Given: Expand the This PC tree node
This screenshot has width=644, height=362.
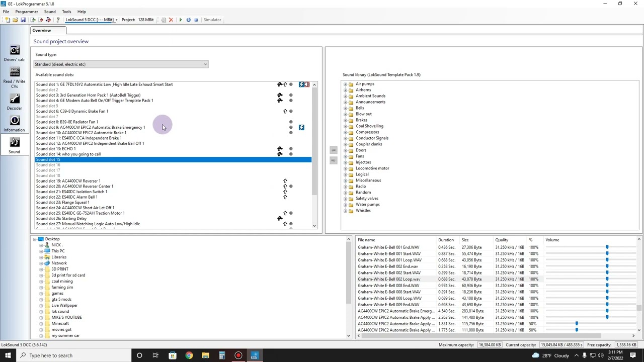Looking at the screenshot, I should point(41,251).
